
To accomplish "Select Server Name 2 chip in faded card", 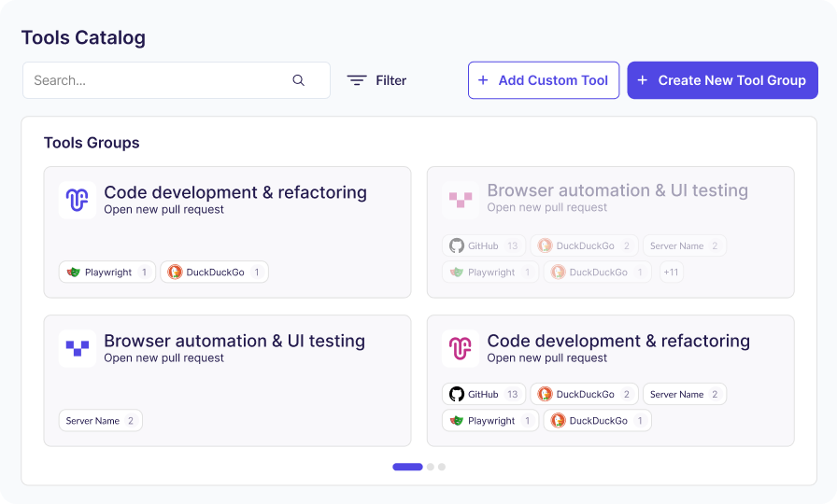I will 685,245.
